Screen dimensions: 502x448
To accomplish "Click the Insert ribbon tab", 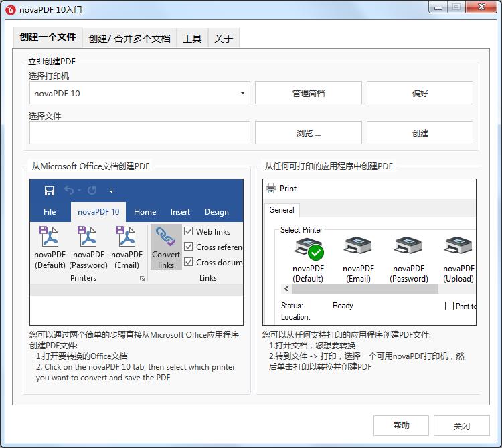I will click(180, 212).
